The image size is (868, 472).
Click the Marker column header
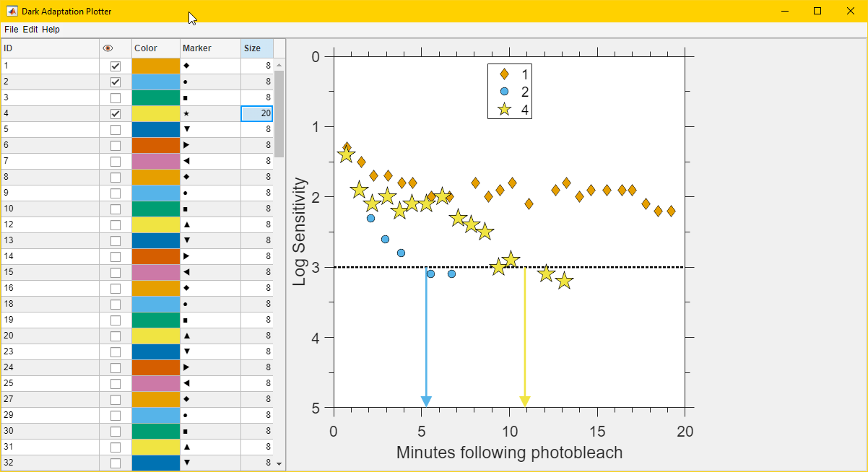pos(210,48)
